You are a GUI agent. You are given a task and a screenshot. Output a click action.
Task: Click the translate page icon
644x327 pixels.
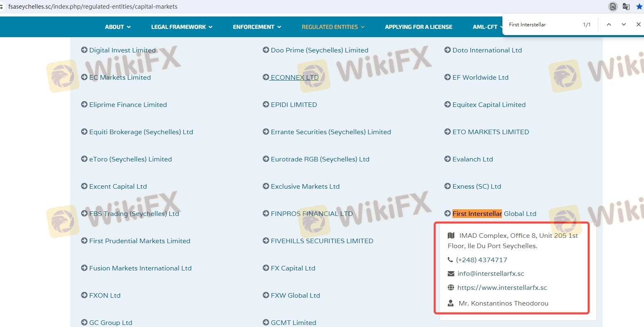click(626, 7)
